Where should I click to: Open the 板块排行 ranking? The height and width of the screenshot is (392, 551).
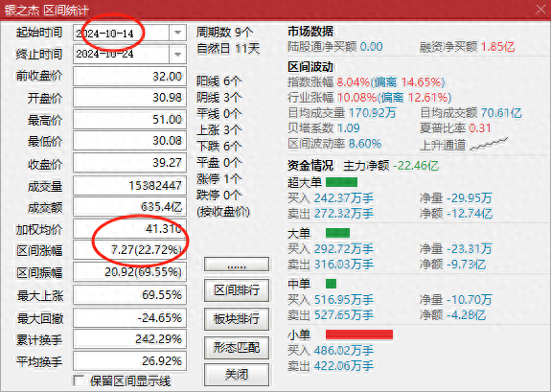click(x=237, y=319)
